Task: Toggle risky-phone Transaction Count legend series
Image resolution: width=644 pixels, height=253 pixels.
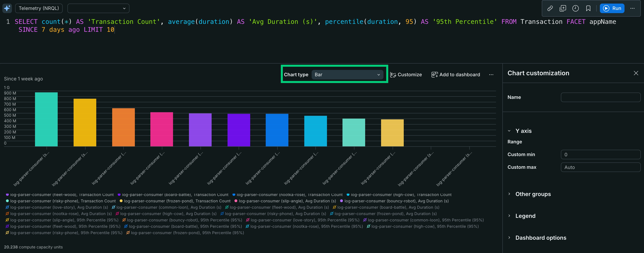Action: point(61,201)
